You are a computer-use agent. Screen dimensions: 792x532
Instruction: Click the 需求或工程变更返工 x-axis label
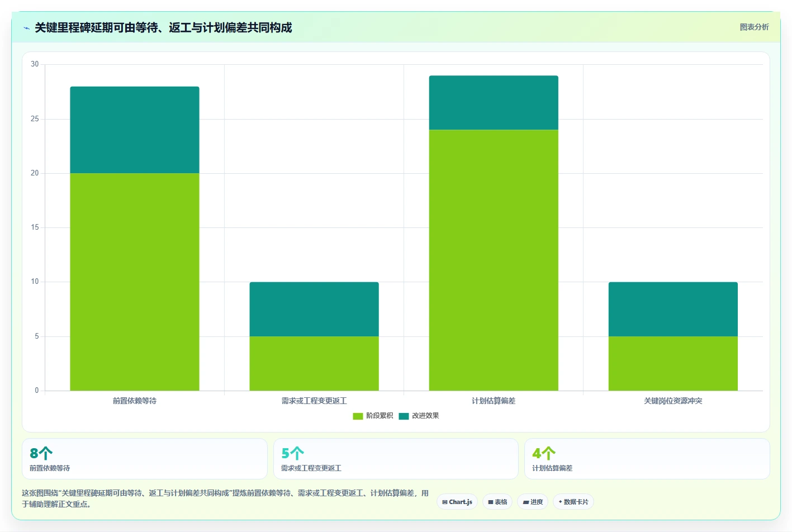[x=314, y=401]
